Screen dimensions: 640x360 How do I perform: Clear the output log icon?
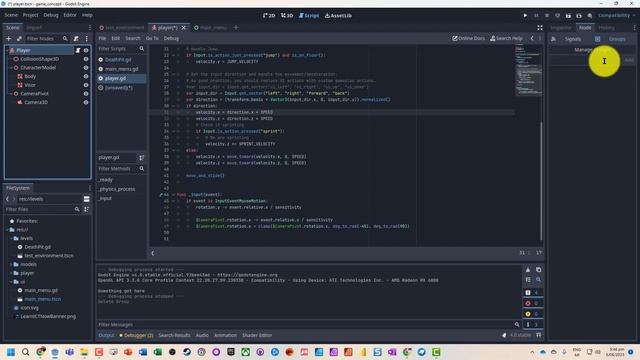click(528, 270)
